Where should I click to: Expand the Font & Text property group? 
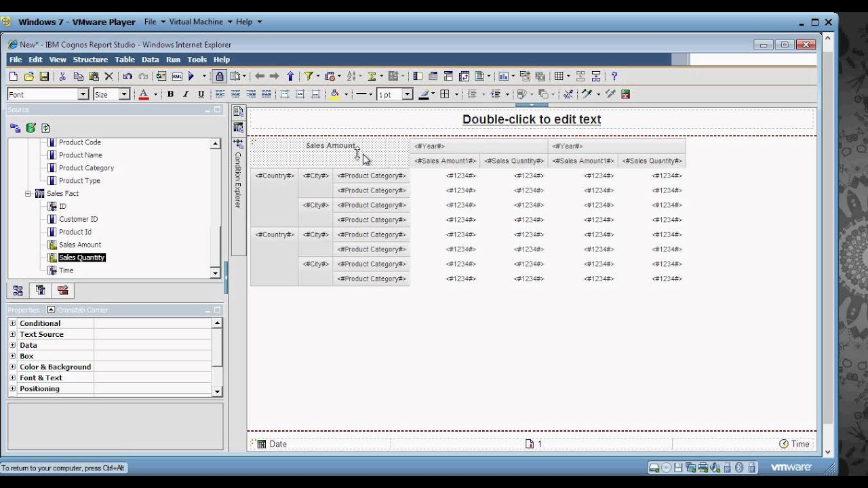[12, 378]
